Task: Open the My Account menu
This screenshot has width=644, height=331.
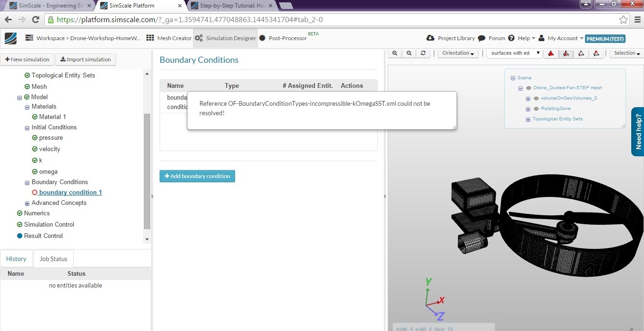Action: (x=561, y=38)
